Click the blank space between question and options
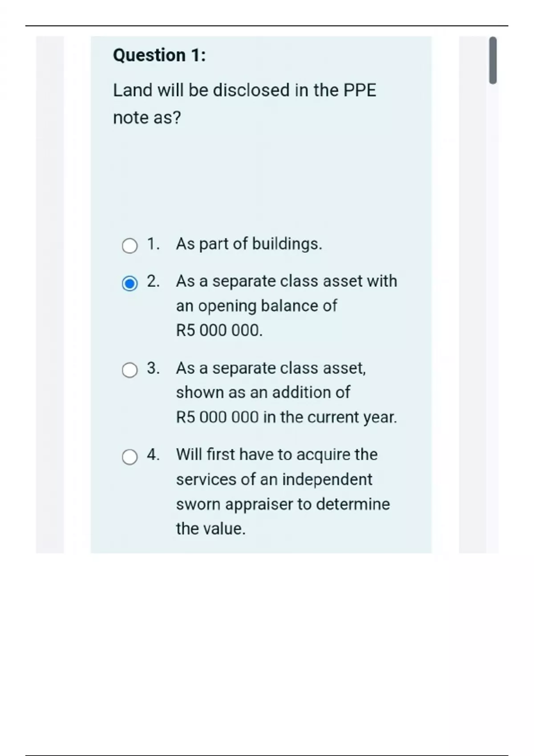The width and height of the screenshot is (534, 756). (x=261, y=178)
